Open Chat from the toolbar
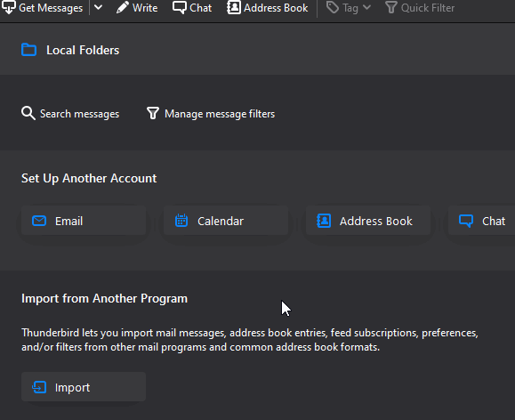The width and height of the screenshot is (515, 420). pyautogui.click(x=192, y=7)
